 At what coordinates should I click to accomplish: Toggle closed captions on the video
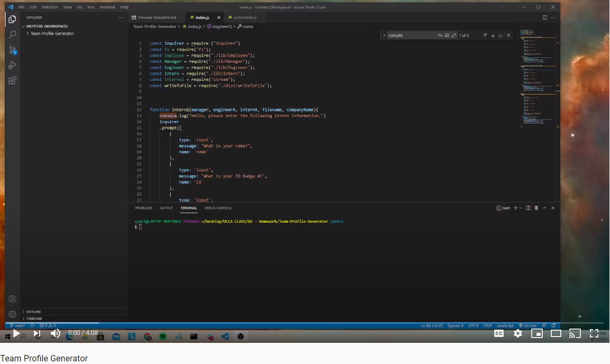(498, 333)
